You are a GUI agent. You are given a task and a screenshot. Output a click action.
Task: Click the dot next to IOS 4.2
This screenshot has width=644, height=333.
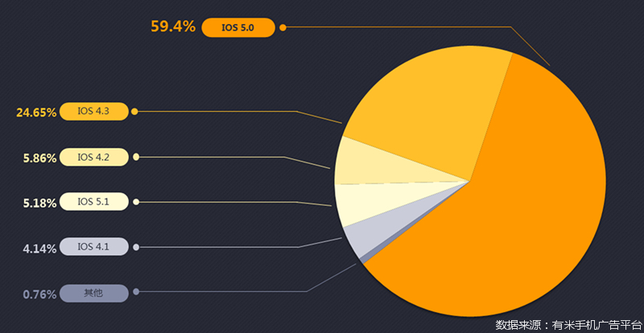pos(136,157)
